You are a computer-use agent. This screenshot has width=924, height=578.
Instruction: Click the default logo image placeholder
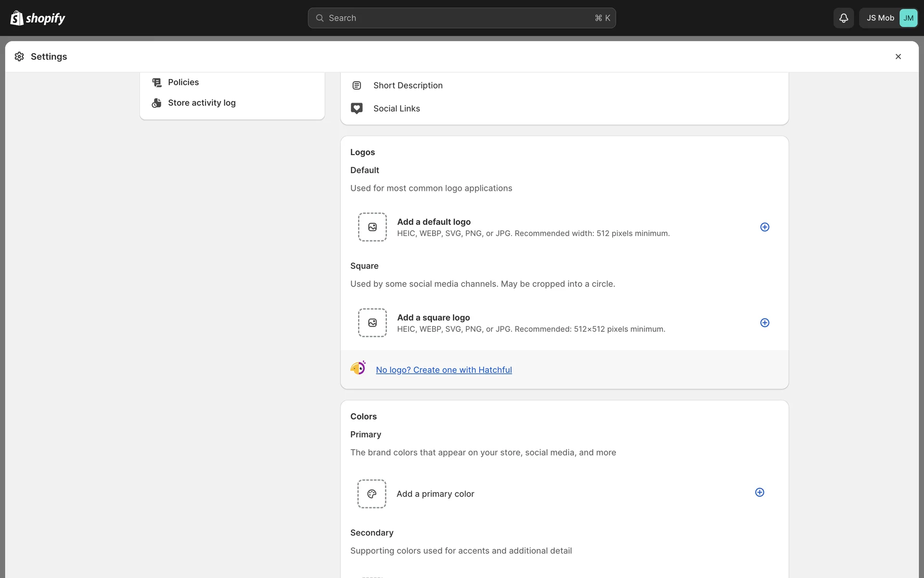372,227
